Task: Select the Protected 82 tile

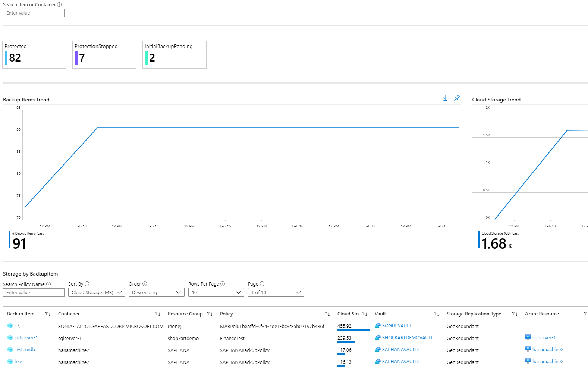Action: [34, 54]
